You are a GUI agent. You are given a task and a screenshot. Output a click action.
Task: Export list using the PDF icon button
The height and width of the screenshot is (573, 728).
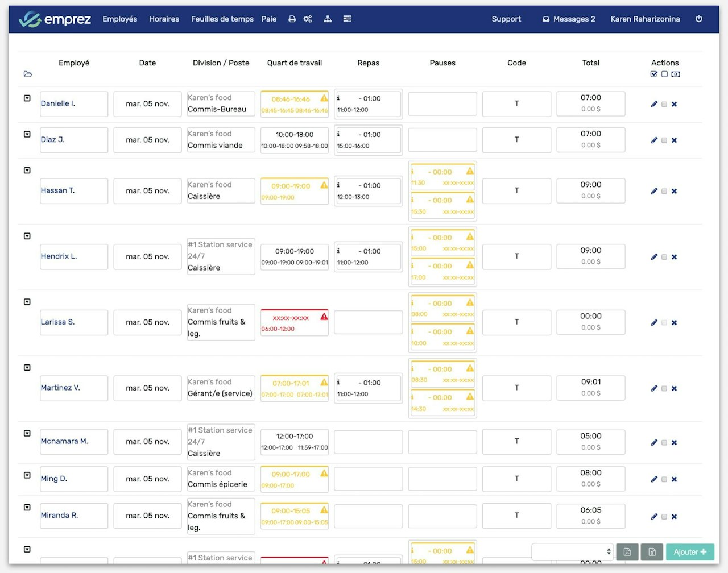(627, 552)
